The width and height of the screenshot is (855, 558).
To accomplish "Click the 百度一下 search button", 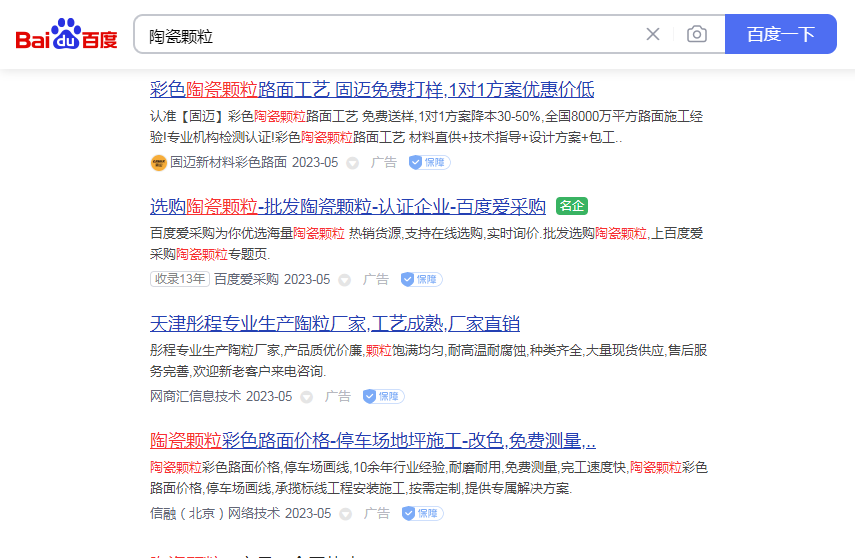I will point(781,34).
